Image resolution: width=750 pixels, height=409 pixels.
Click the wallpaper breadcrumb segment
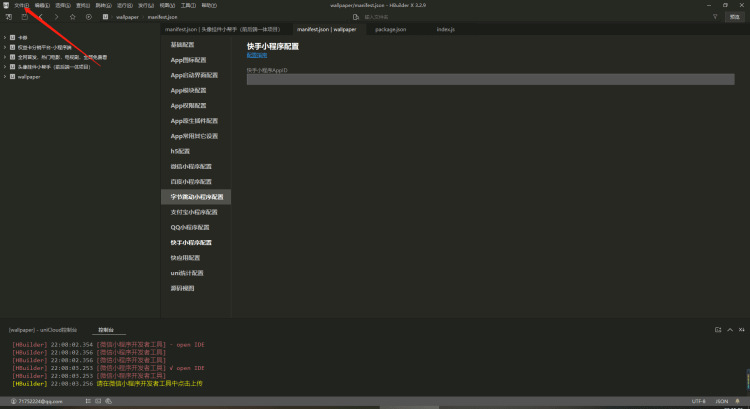click(127, 17)
